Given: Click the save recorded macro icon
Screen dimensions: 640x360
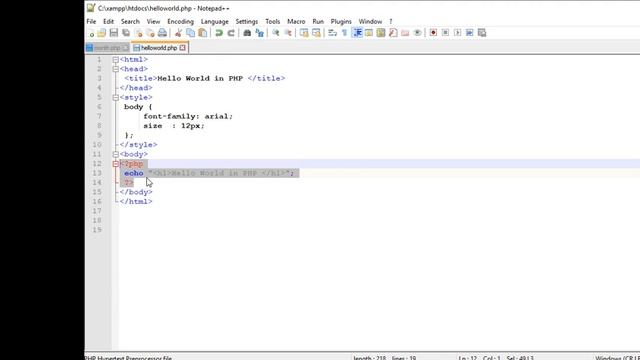Looking at the screenshot, I should pyautogui.click(x=482, y=33).
